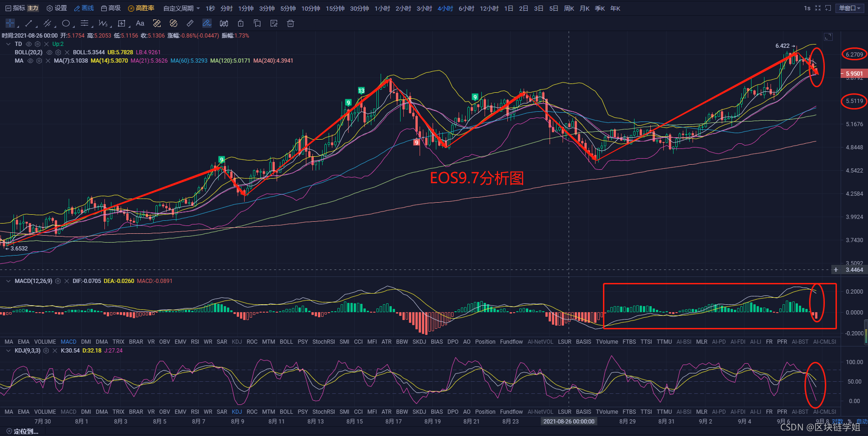Click the shrink/compress view icon top right

[x=818, y=8]
